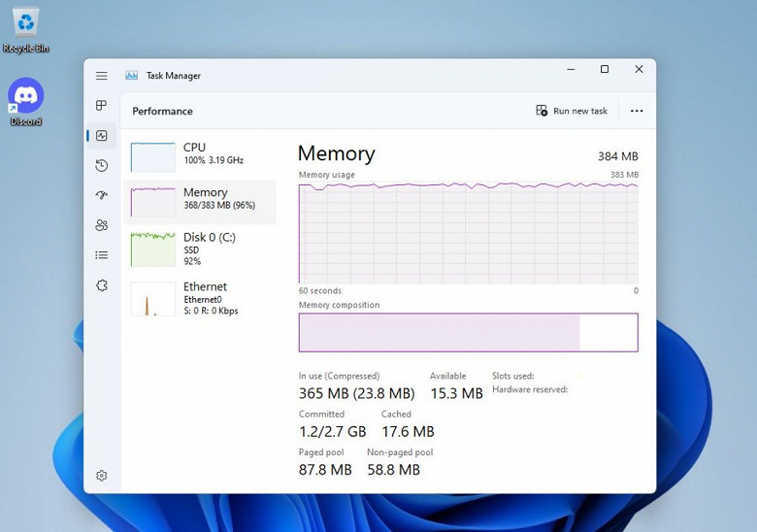Select the Memory performance item
The image size is (757, 532).
(200, 201)
